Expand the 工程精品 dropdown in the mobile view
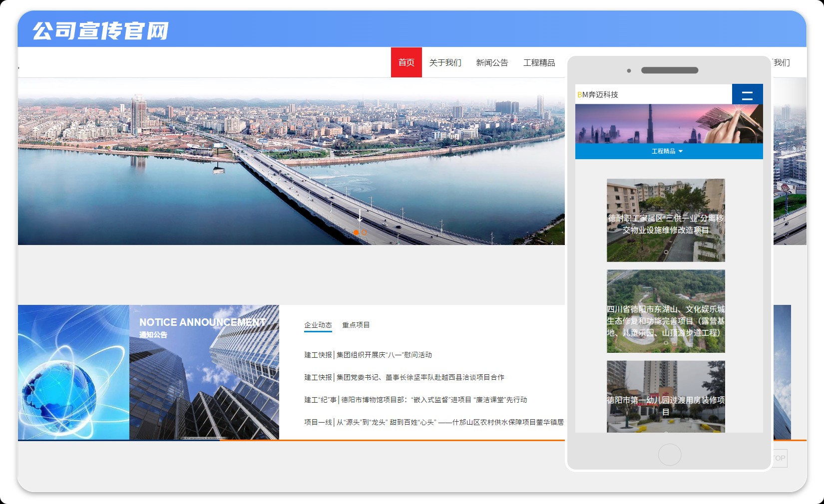 click(x=667, y=151)
